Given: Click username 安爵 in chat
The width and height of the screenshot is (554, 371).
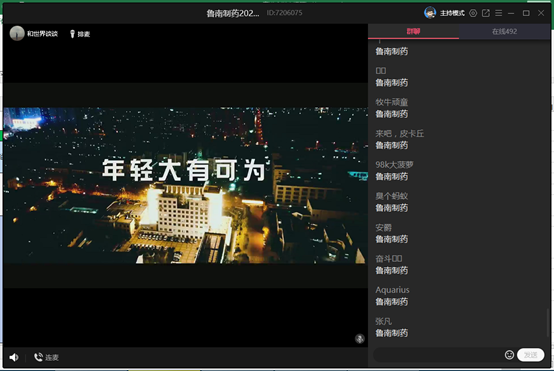Looking at the screenshot, I should click(x=383, y=228).
